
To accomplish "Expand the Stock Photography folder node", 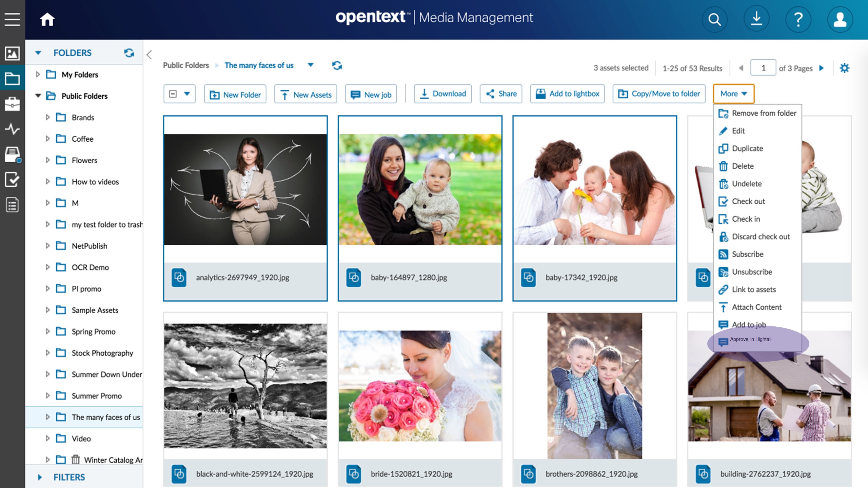I will click(x=47, y=353).
